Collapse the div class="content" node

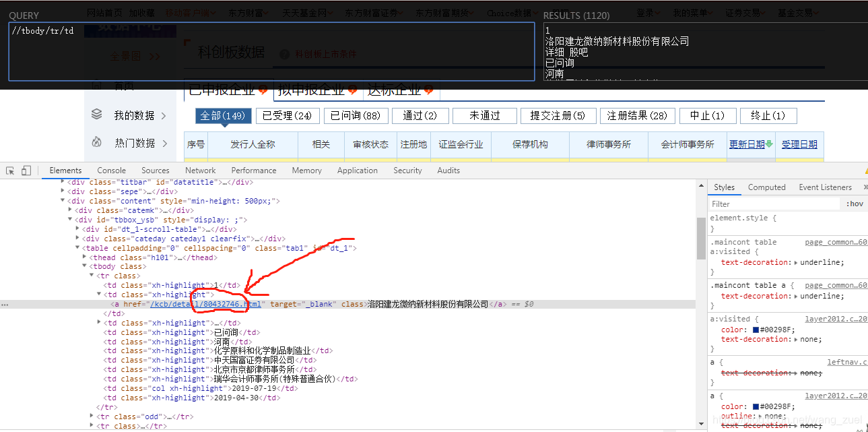[x=63, y=201]
